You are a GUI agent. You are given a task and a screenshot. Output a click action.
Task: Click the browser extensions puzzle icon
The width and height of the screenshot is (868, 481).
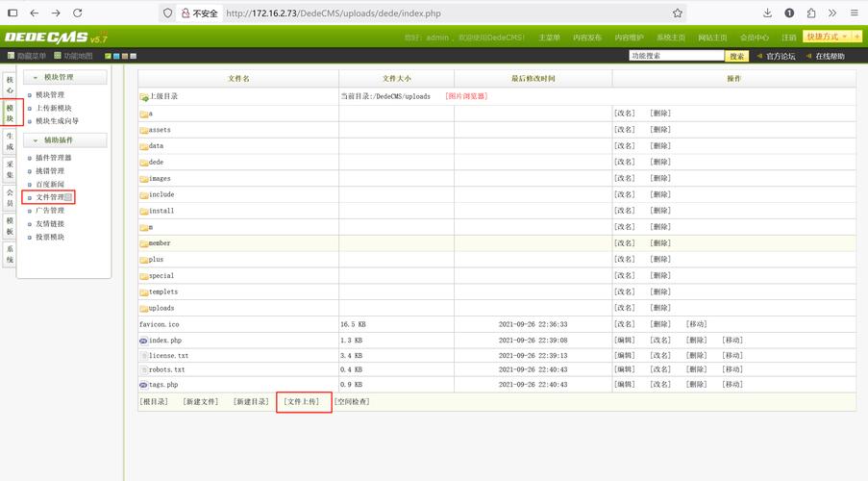[811, 13]
